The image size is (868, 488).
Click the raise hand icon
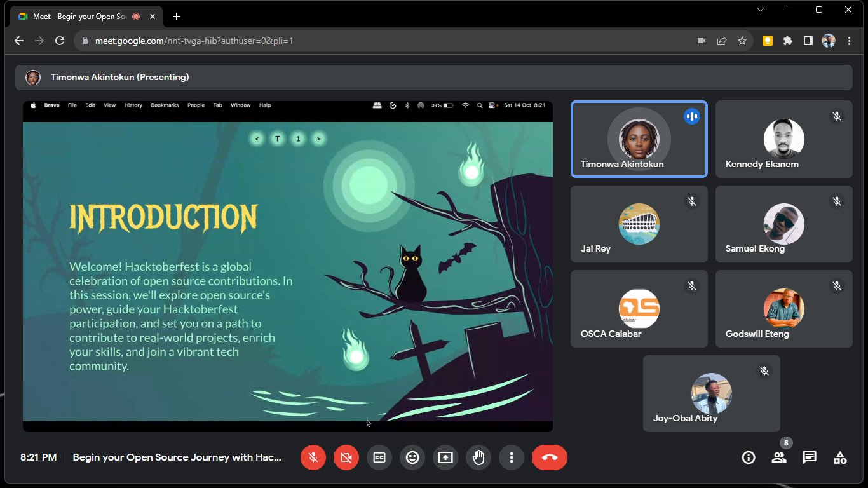coord(478,457)
